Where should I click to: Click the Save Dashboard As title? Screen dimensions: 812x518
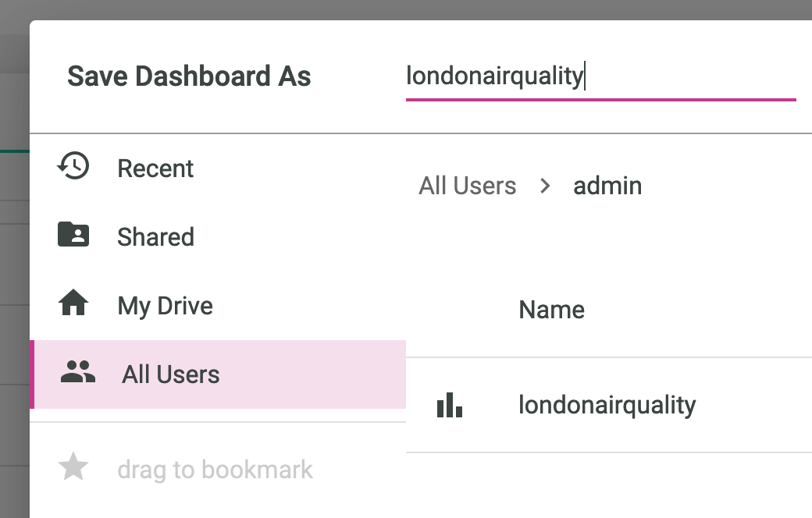point(189,76)
